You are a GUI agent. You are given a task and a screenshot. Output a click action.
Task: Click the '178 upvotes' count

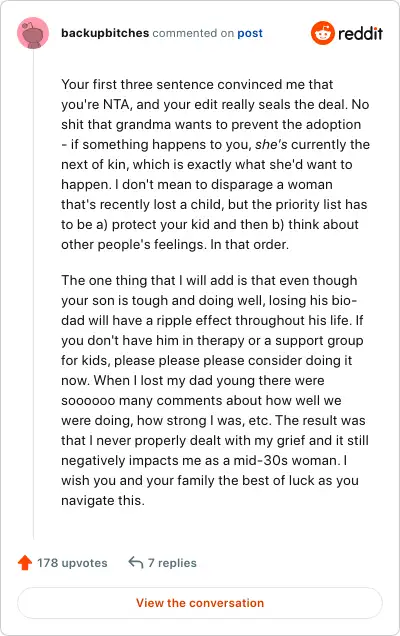[72, 563]
